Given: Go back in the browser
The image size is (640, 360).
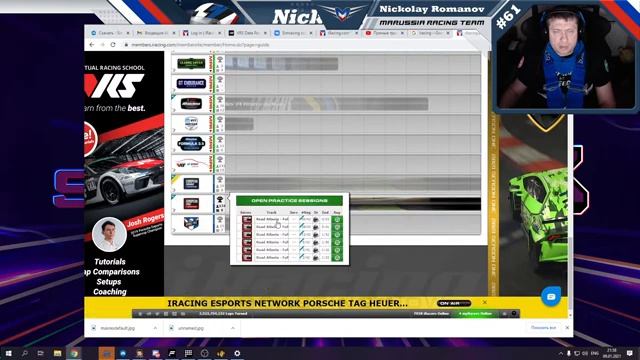Looking at the screenshot, I should pos(92,44).
